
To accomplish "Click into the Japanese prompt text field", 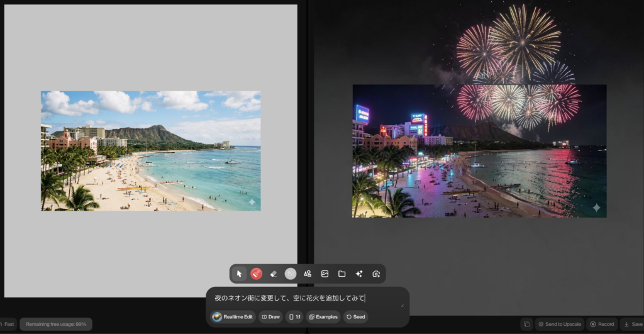I will tap(302, 298).
